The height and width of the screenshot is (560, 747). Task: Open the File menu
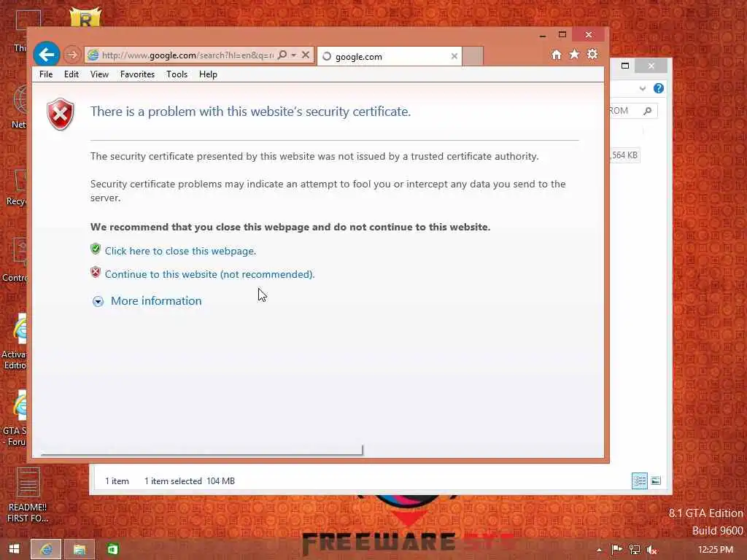46,74
